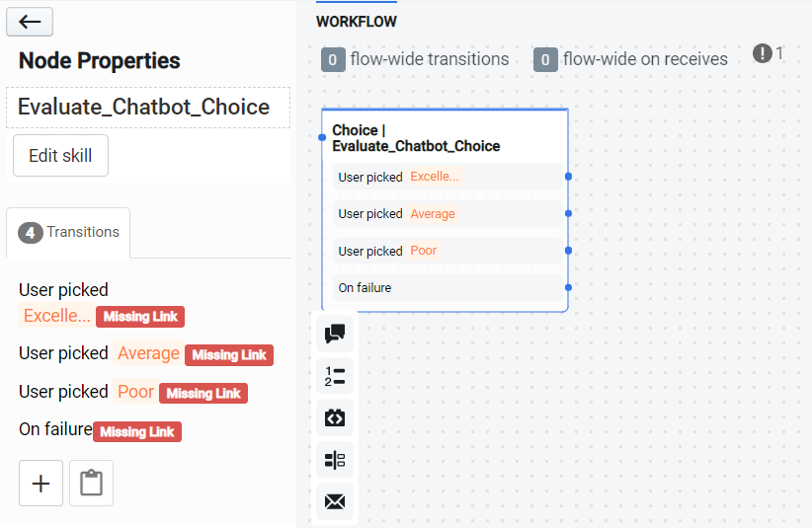This screenshot has width=812, height=528.
Task: Edit the Evaluate_Chatbot_Choice name field
Action: 148,108
